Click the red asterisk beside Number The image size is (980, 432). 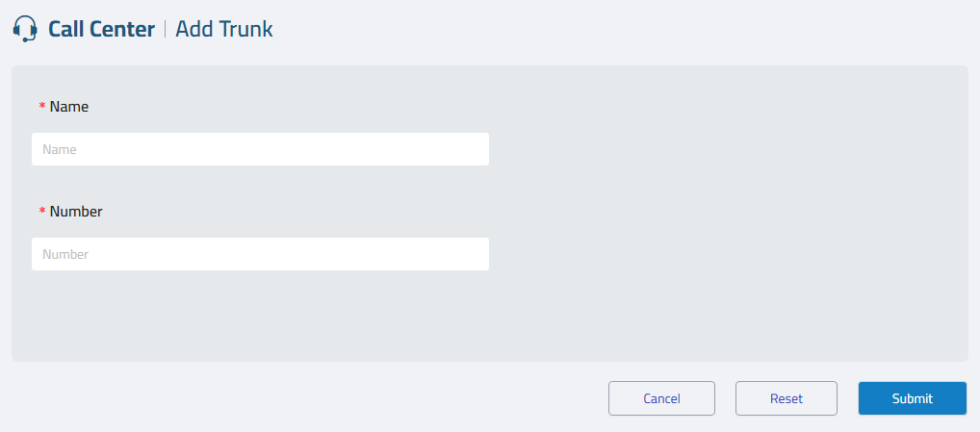(42, 213)
